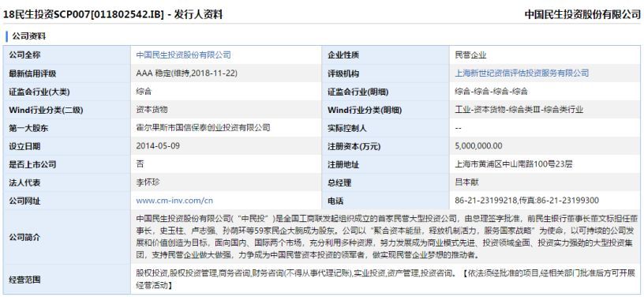Select the 实际控制人 label cell
Screen dimensions: 644x297
click(386, 128)
